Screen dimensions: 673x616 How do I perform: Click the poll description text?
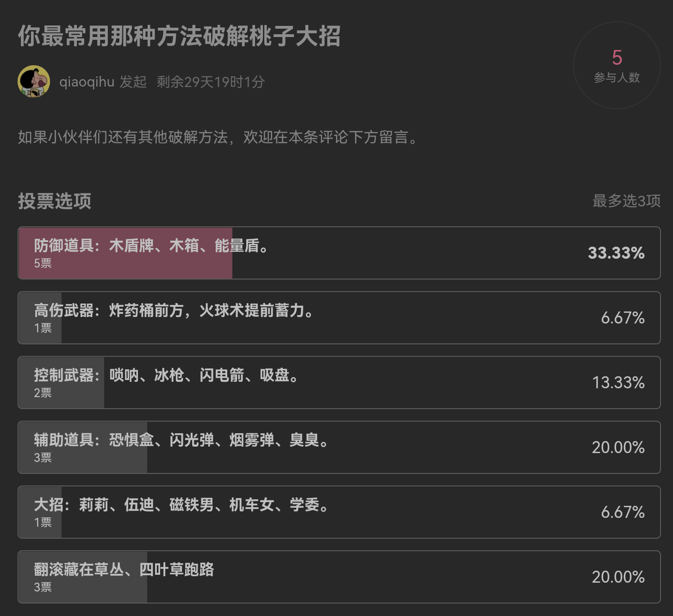pyautogui.click(x=218, y=137)
